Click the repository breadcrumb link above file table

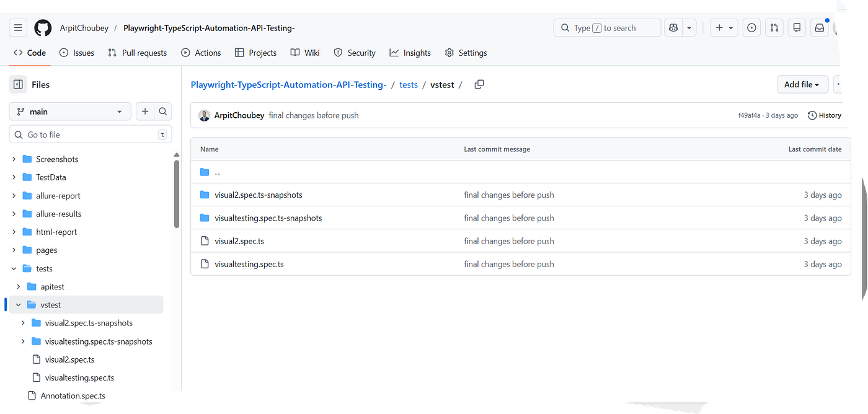288,84
